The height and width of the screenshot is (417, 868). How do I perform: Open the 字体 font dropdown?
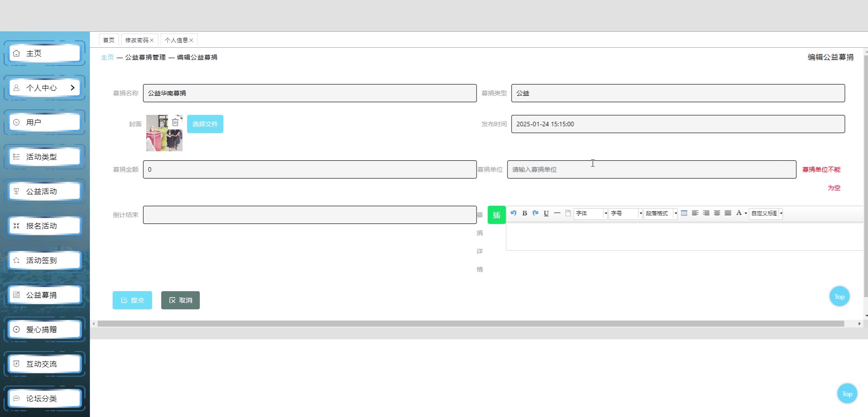(x=591, y=213)
